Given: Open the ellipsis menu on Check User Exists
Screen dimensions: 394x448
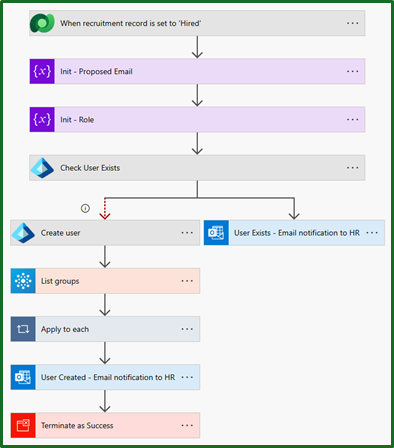Looking at the screenshot, I should click(x=352, y=168).
